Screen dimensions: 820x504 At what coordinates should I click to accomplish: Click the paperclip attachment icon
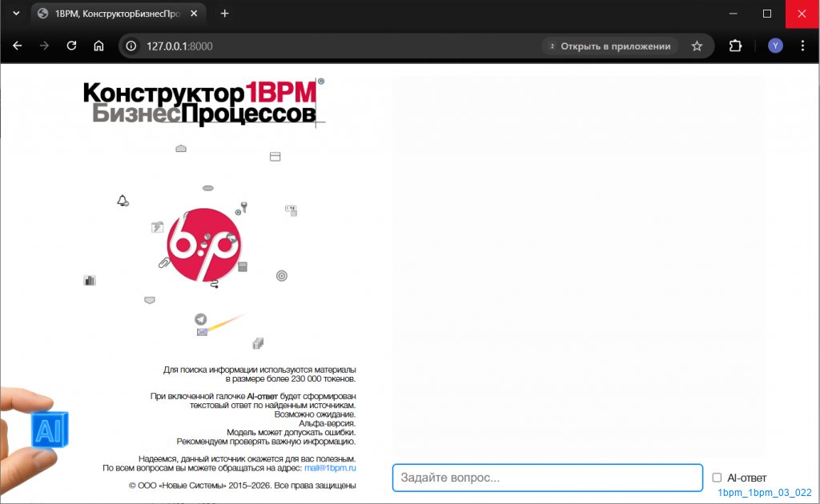164,262
